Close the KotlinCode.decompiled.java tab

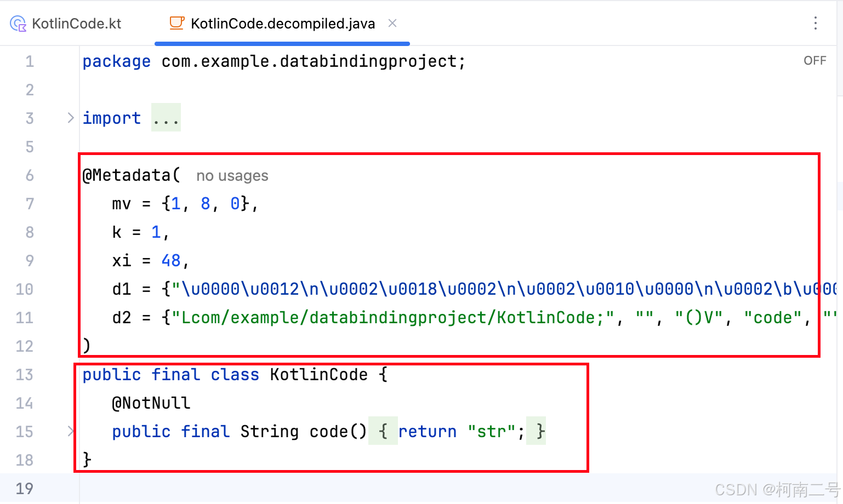coord(392,24)
